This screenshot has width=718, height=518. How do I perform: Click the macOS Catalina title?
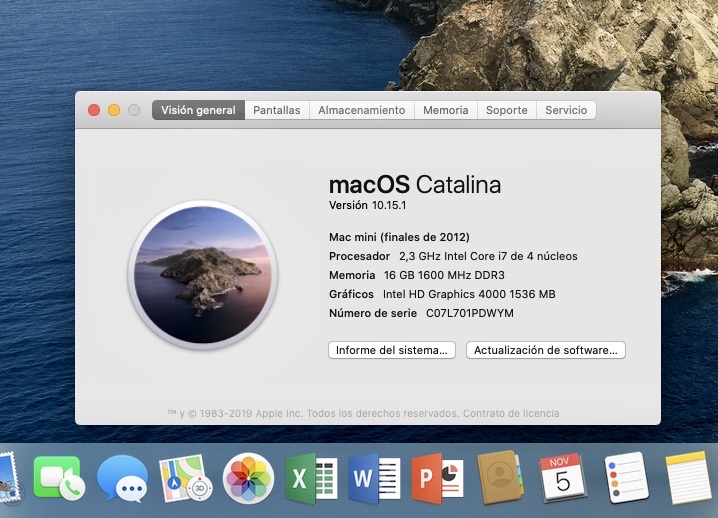415,185
